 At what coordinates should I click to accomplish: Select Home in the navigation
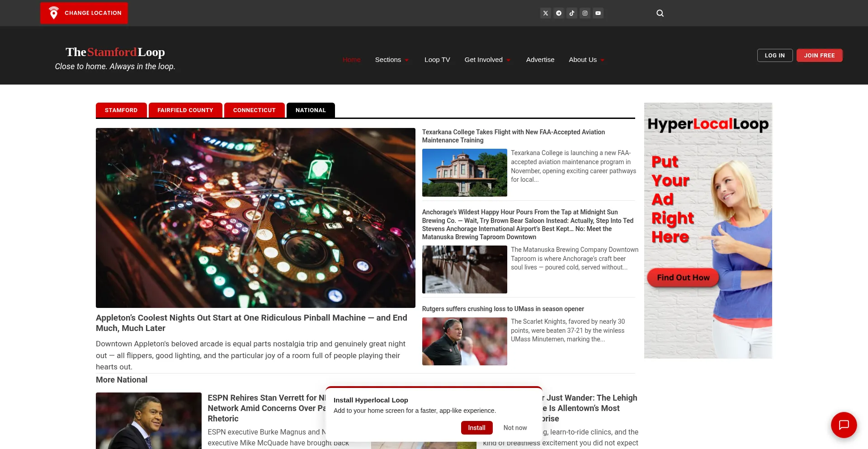point(351,60)
